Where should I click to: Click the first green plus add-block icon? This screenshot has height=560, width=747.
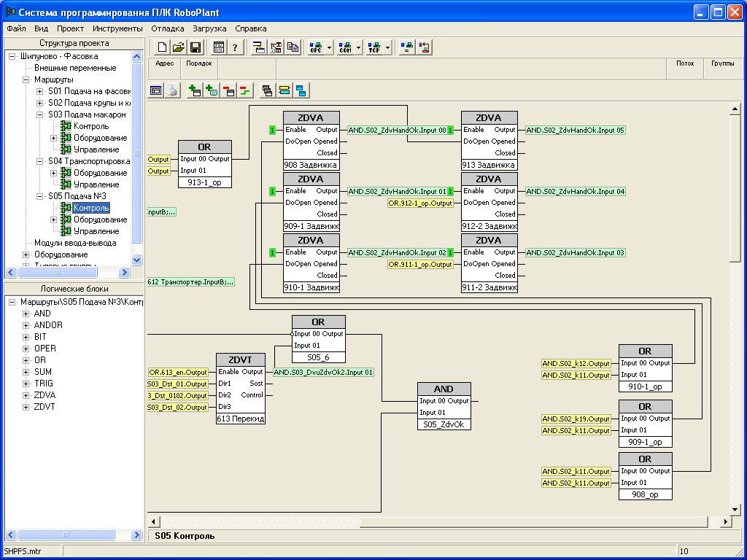194,90
